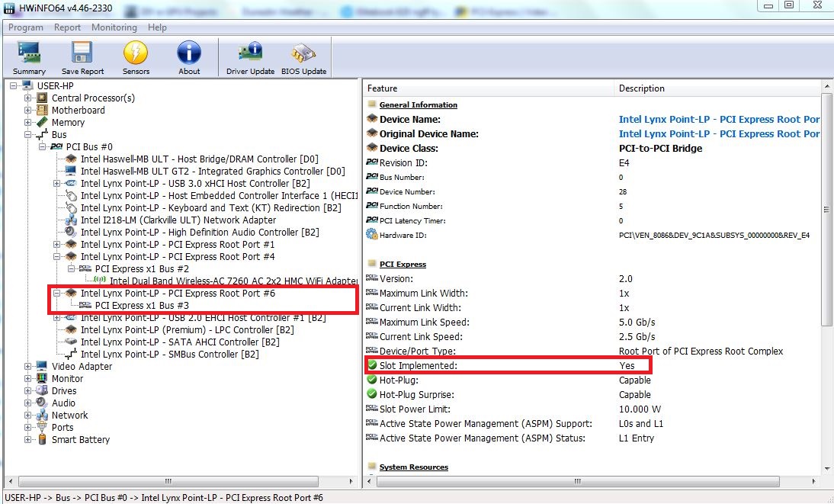
Task: Launch BIOS Update from the toolbar
Action: point(303,59)
